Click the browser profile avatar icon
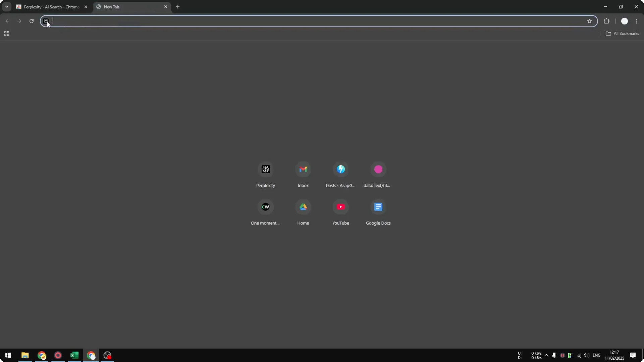 point(625,21)
